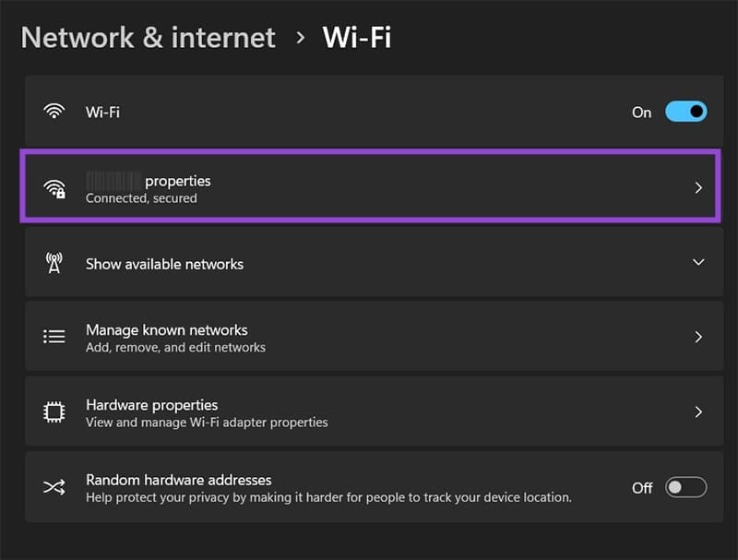Viewport: 738px width, 560px height.
Task: Click the Random hardware addresses label
Action: pyautogui.click(x=179, y=480)
